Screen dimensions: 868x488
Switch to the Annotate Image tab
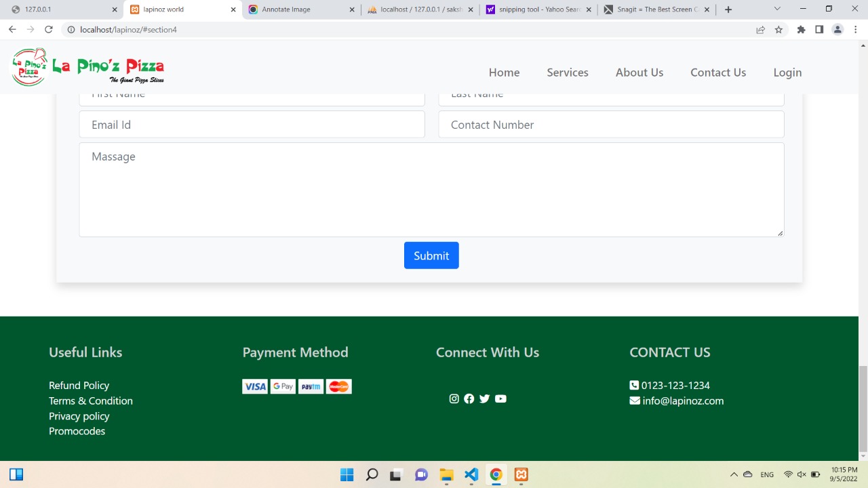click(x=301, y=9)
